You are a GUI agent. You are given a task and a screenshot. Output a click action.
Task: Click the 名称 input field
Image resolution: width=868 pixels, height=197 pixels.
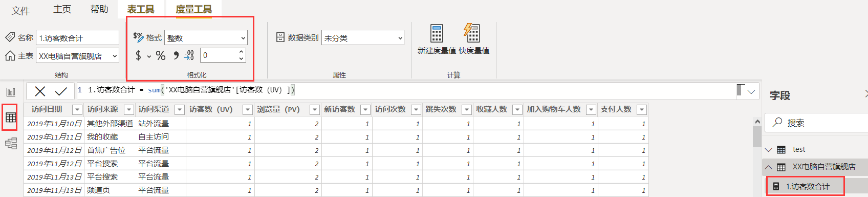[x=78, y=37]
